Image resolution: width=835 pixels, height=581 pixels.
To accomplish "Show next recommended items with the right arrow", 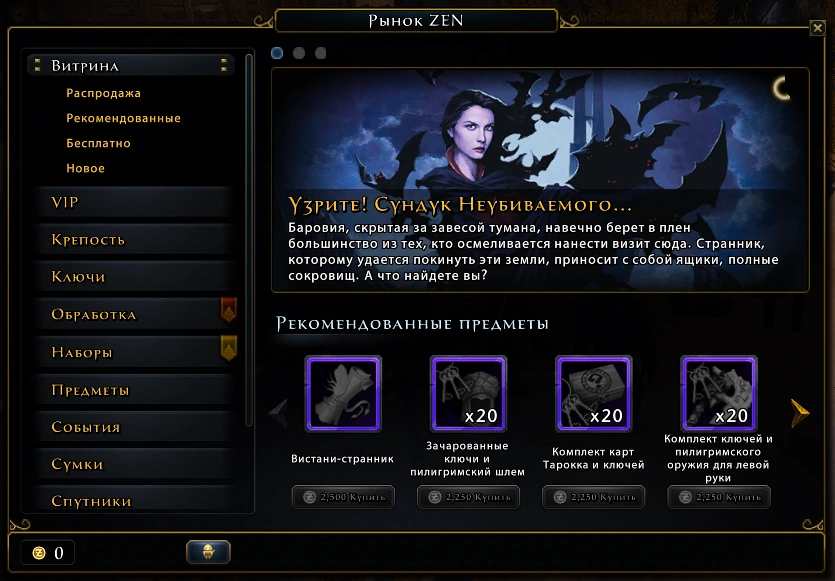I will [x=799, y=413].
